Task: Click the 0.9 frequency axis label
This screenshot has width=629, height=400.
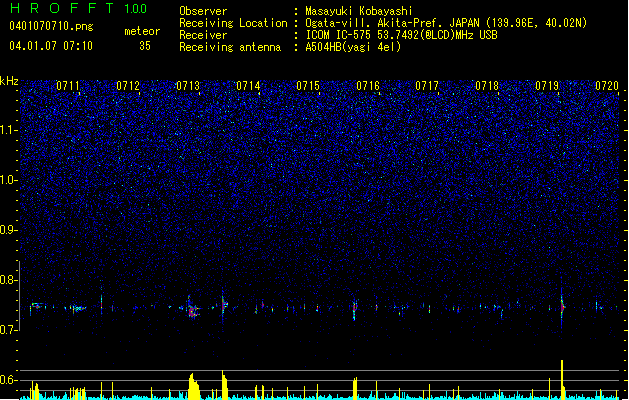Action: tap(8, 230)
